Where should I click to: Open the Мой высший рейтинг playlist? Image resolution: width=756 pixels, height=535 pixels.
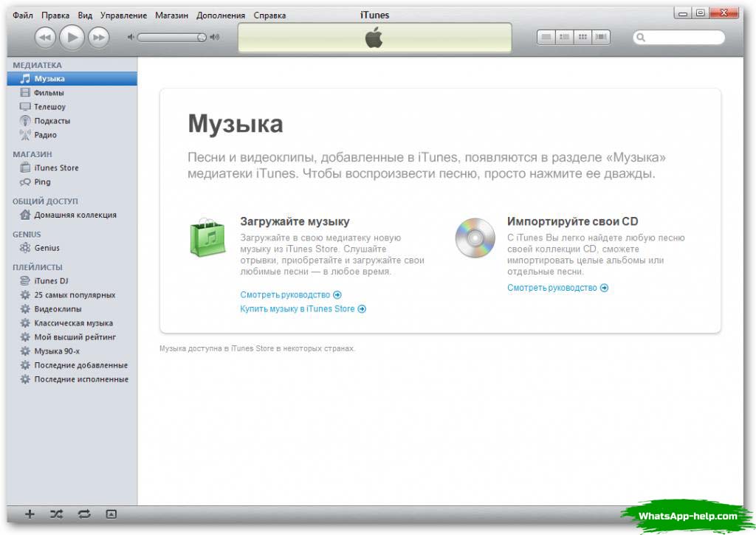(x=72, y=337)
